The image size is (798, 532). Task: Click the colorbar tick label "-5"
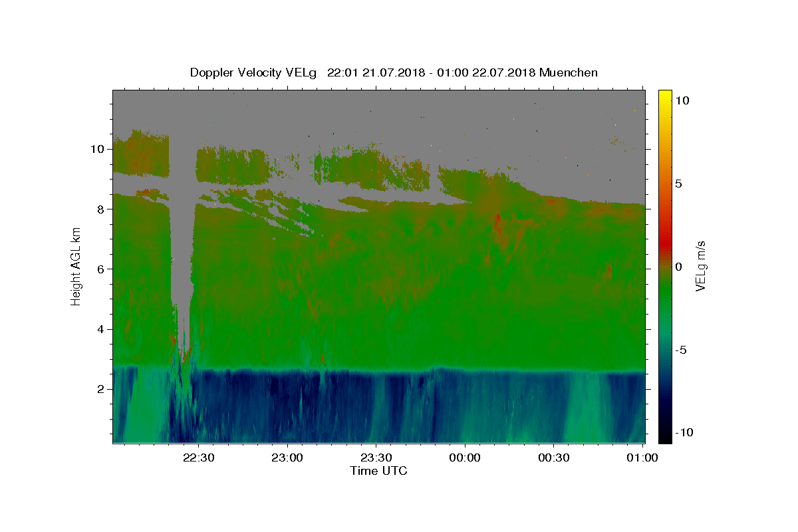(681, 350)
